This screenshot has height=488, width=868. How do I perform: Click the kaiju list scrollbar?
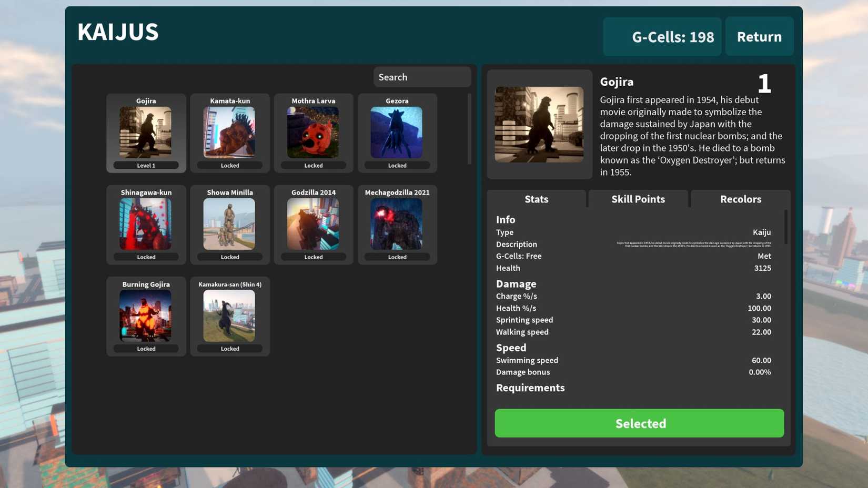(x=469, y=129)
